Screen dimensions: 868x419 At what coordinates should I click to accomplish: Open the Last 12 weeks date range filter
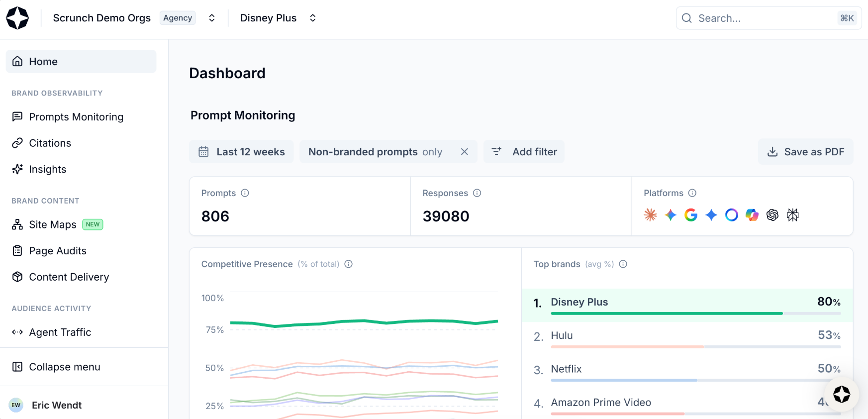(241, 152)
